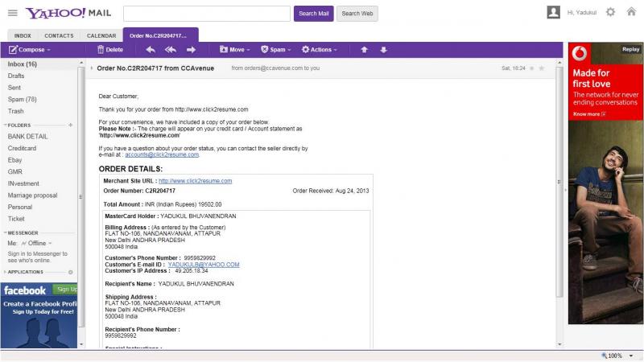Open the BANK DETAIL folder

pos(27,136)
